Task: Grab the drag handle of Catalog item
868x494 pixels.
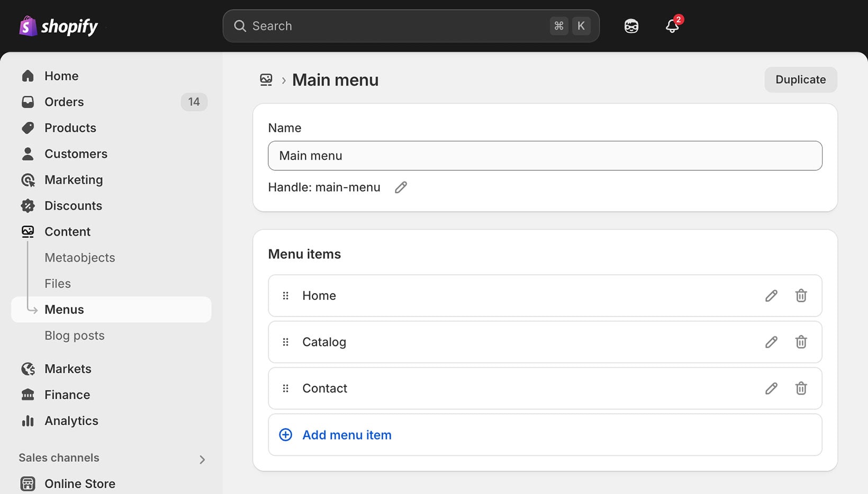Action: click(x=286, y=342)
